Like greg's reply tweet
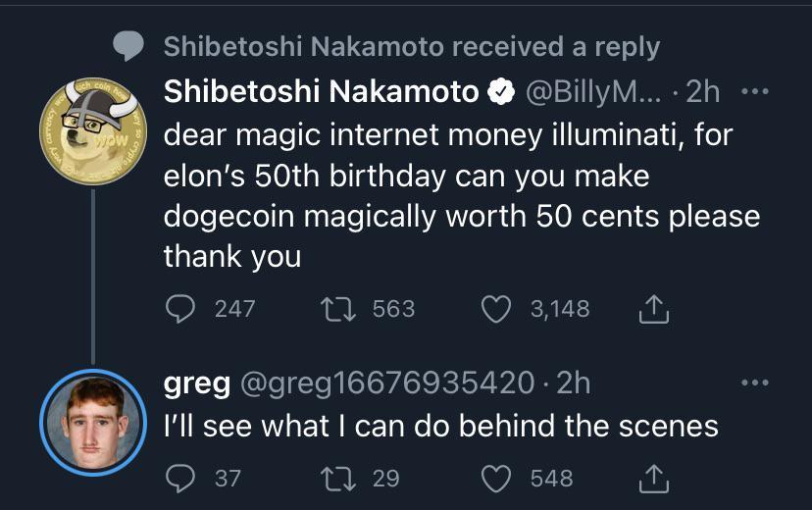This screenshot has height=510, width=812. pos(495,479)
